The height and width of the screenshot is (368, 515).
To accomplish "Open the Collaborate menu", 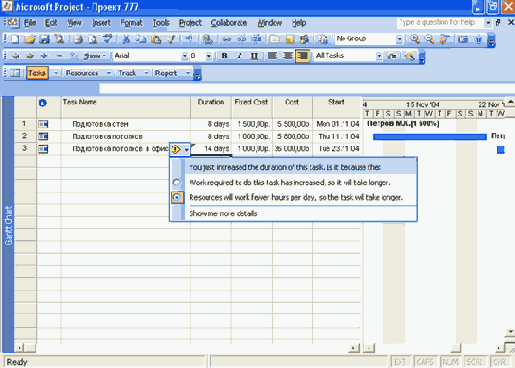I will [229, 23].
